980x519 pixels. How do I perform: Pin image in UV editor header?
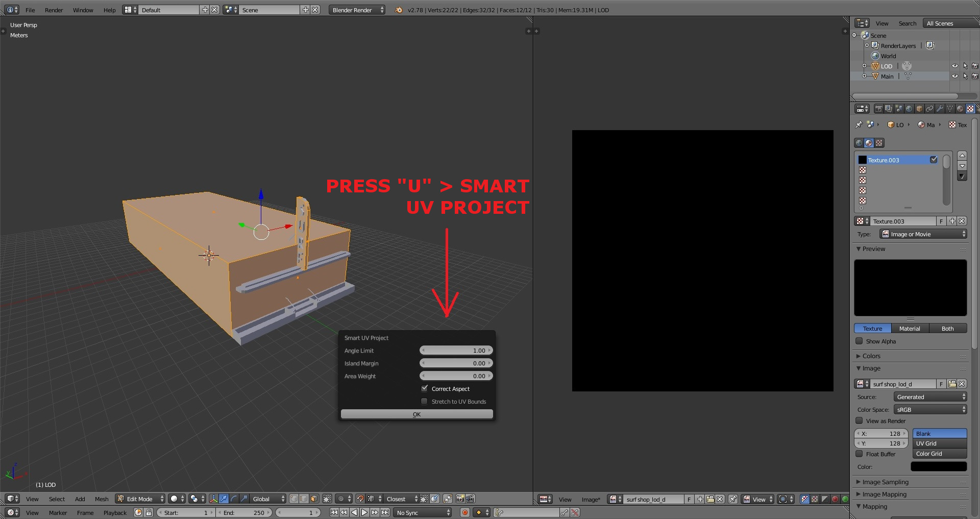click(733, 499)
